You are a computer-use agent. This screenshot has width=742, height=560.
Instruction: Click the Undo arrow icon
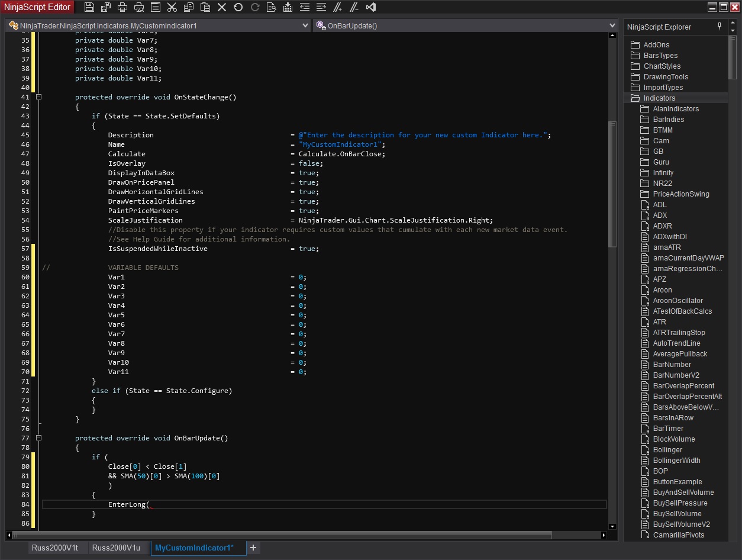[238, 7]
